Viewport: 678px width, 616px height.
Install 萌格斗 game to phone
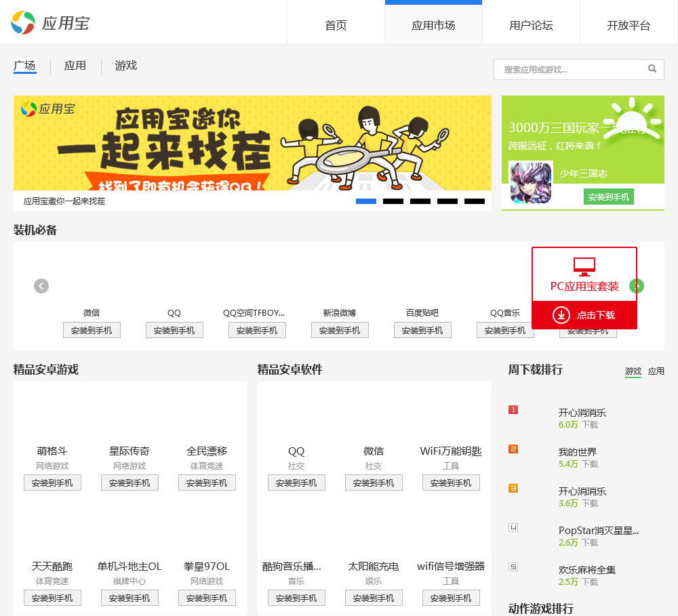pos(52,482)
